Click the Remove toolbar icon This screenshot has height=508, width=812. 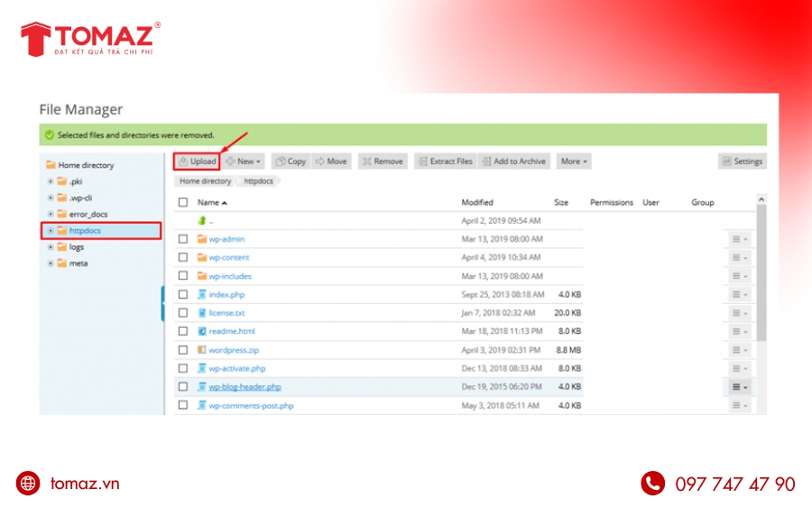(382, 162)
